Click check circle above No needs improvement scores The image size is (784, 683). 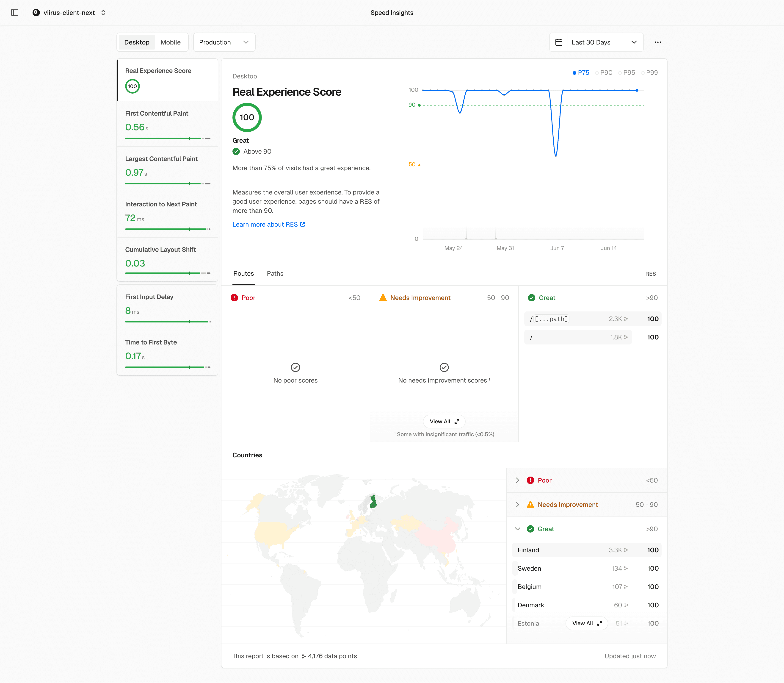pyautogui.click(x=444, y=367)
